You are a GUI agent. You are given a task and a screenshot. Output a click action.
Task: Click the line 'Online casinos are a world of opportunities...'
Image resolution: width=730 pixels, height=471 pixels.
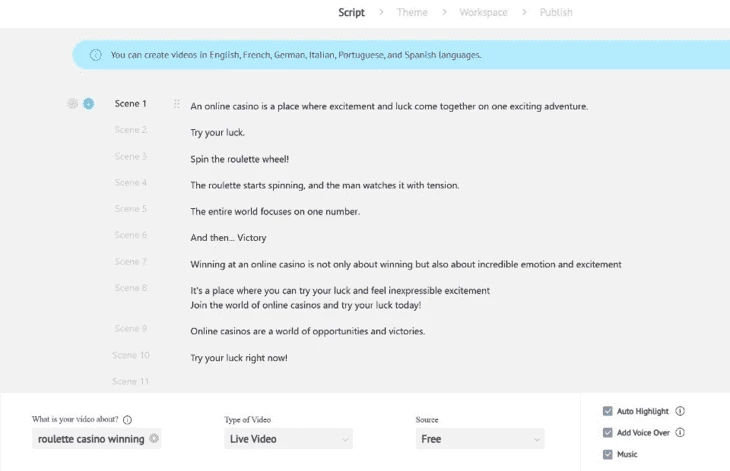tap(307, 331)
